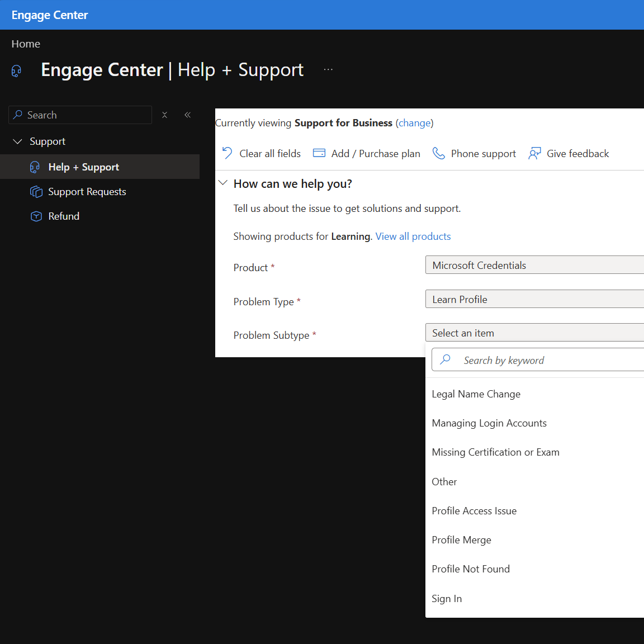Click the Clear all fields undo icon

(227, 153)
